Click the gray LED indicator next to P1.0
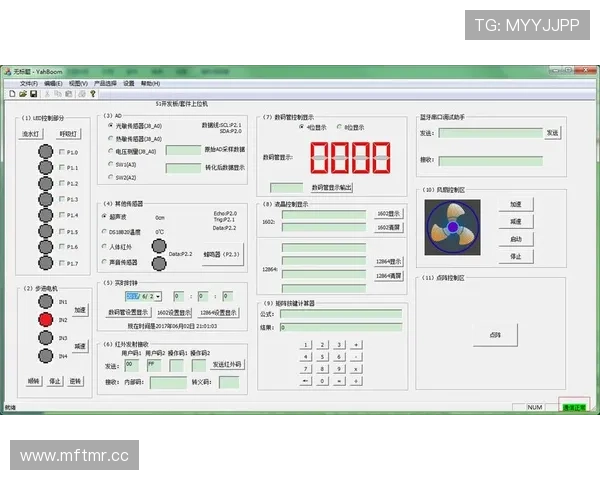Screen dimensions: 600x480 coord(45,152)
